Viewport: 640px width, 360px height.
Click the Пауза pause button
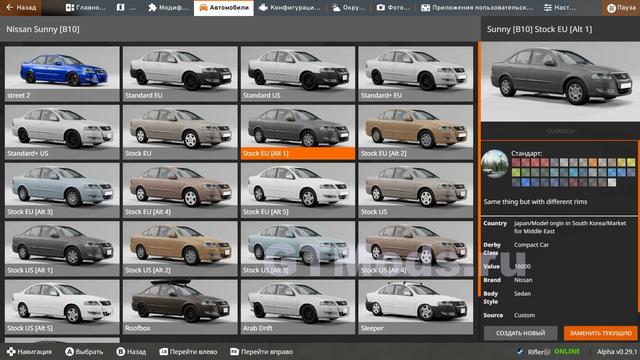click(x=621, y=7)
